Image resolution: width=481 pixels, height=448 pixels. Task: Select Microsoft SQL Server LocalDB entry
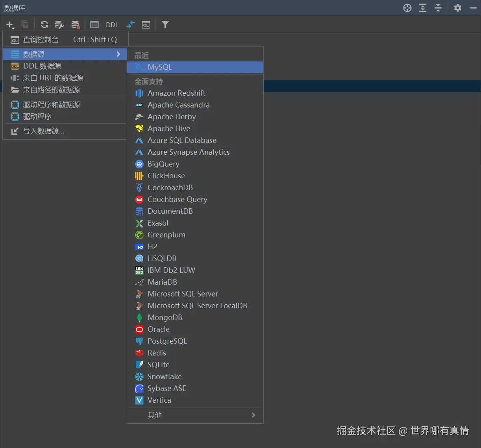(195, 305)
